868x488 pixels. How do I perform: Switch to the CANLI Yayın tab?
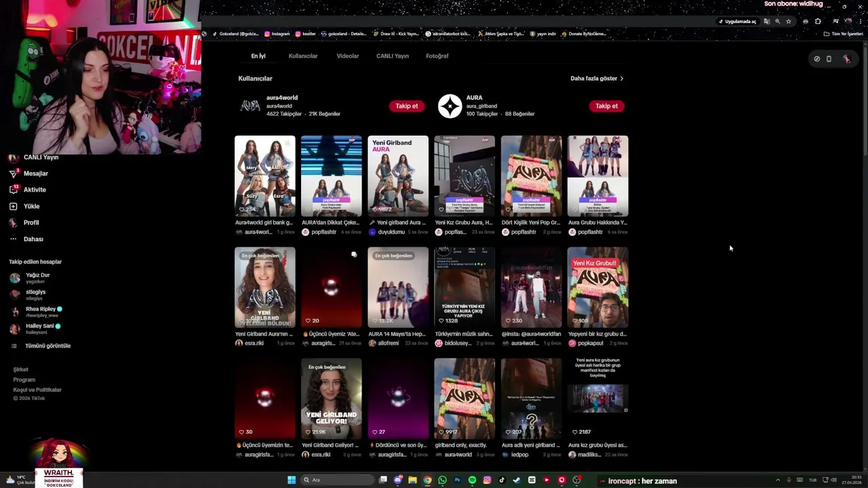point(393,56)
